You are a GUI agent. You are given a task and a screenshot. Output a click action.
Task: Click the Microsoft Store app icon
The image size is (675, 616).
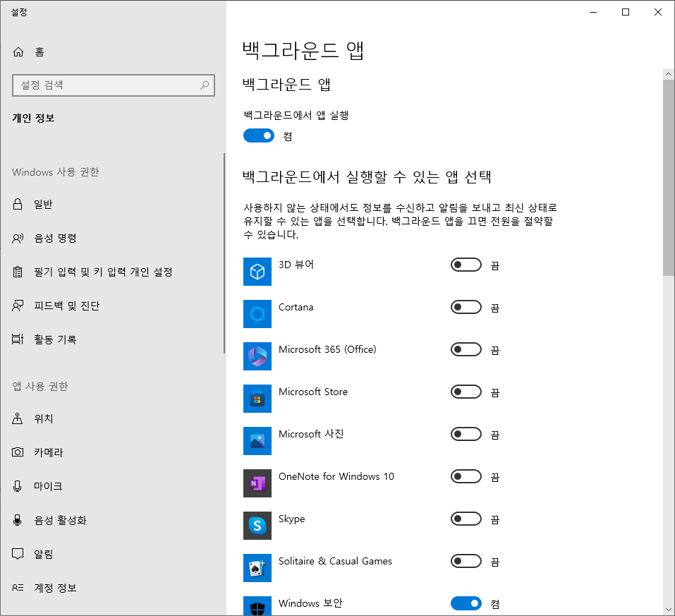pyautogui.click(x=257, y=399)
